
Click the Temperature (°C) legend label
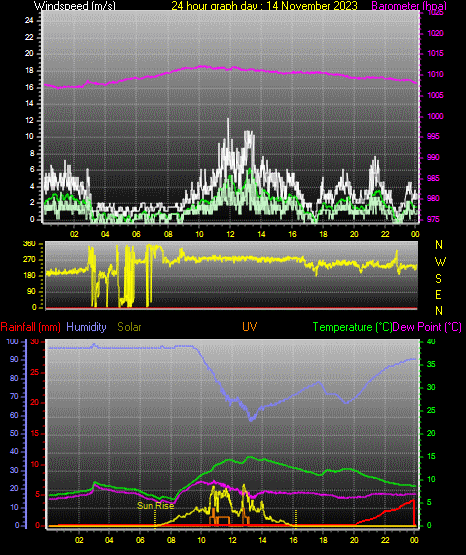point(352,327)
